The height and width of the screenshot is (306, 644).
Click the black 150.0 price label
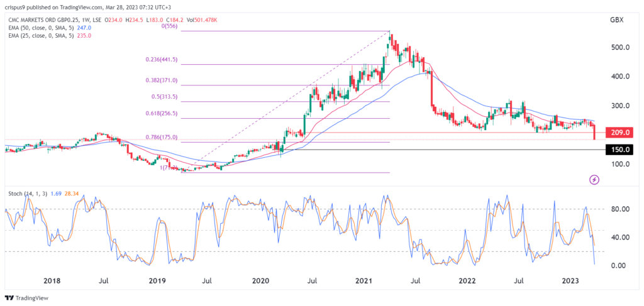tap(621, 150)
